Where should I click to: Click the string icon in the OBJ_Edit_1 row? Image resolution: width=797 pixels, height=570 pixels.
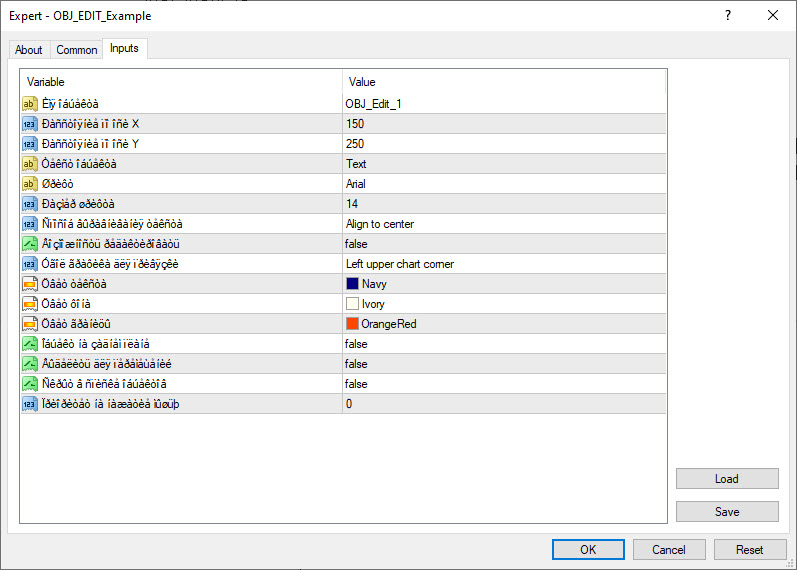pyautogui.click(x=30, y=104)
